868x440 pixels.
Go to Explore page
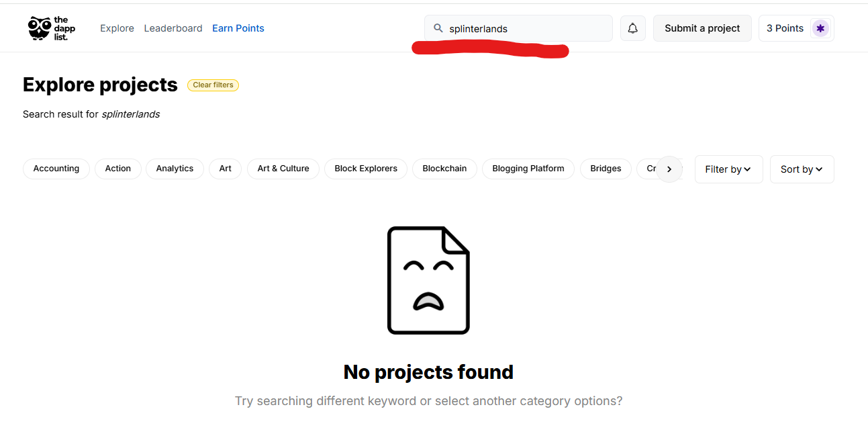(x=117, y=28)
